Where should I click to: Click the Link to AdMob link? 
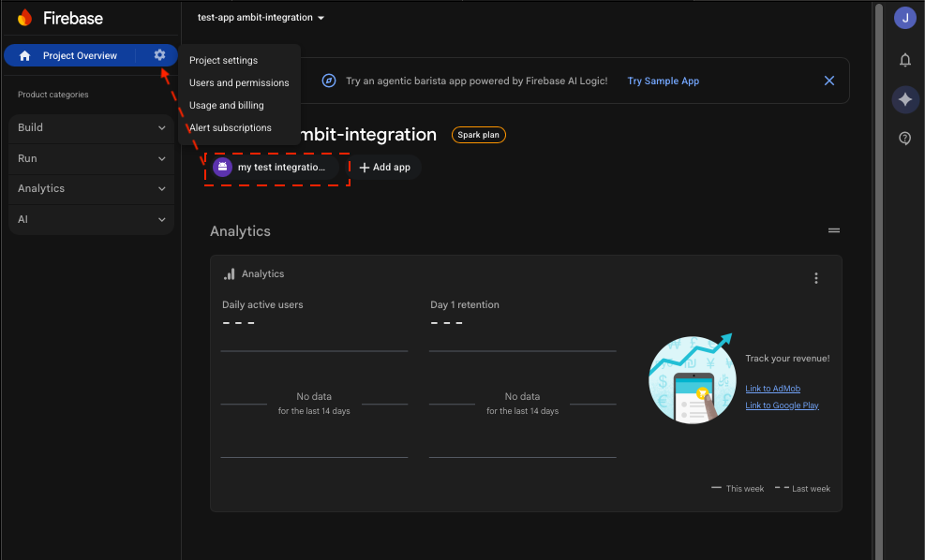[772, 388]
